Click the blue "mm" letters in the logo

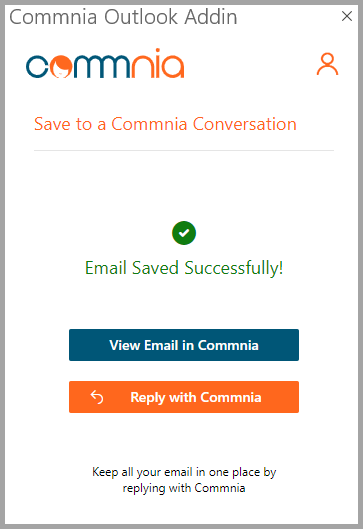pos(102,66)
